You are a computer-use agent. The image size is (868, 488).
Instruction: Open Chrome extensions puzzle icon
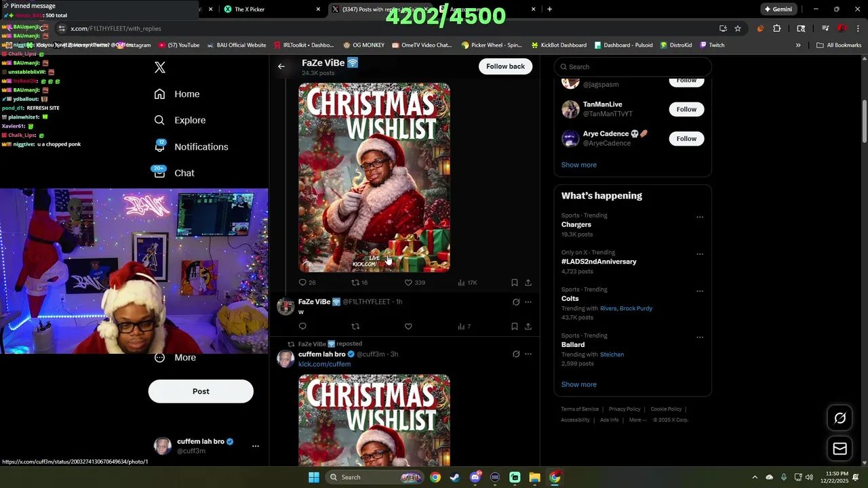pyautogui.click(x=776, y=28)
